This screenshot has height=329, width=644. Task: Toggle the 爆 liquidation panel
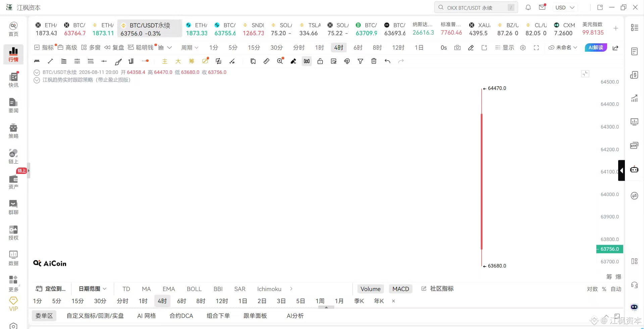click(x=618, y=277)
